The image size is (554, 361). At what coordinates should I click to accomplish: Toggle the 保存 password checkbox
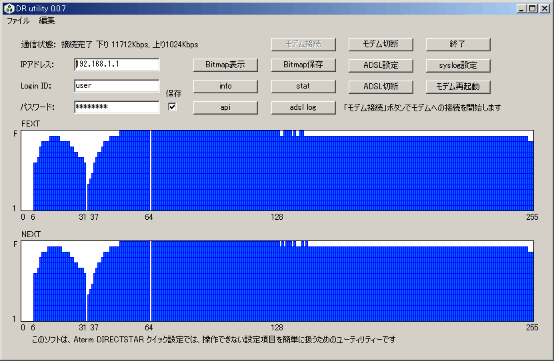[x=172, y=107]
